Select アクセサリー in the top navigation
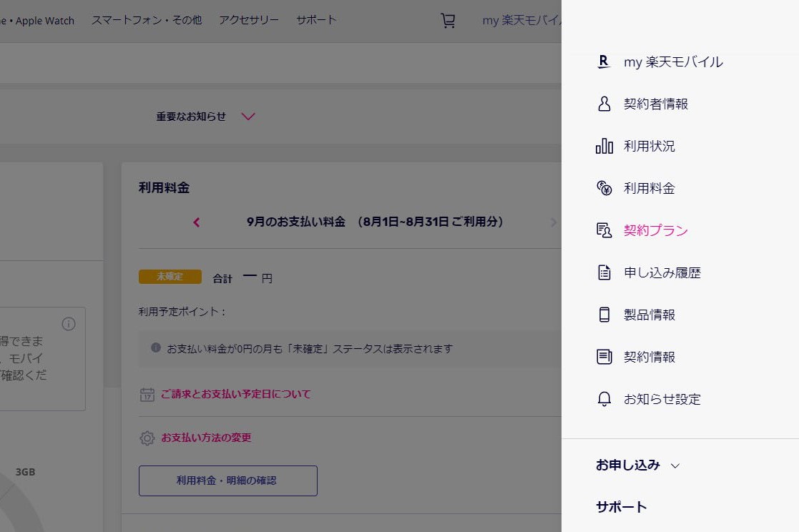Viewport: 799px width, 532px height. [x=248, y=19]
